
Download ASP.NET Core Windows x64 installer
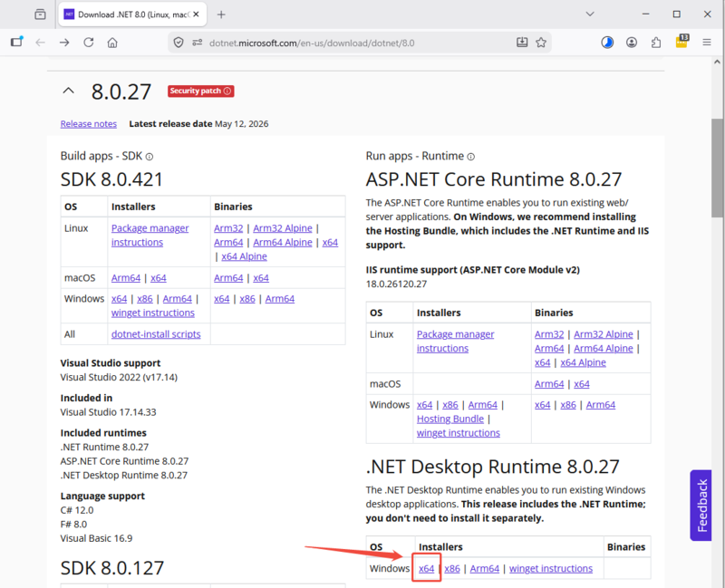tap(424, 405)
